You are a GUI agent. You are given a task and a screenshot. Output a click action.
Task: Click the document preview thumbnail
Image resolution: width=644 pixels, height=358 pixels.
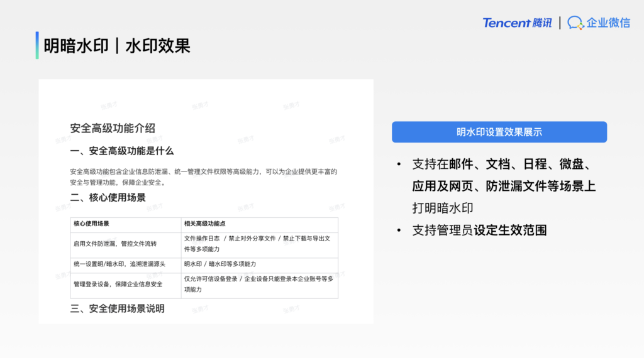click(x=206, y=202)
